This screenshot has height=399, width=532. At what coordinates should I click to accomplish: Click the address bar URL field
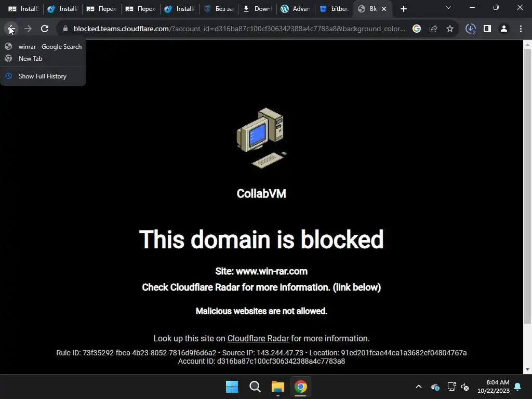click(239, 29)
